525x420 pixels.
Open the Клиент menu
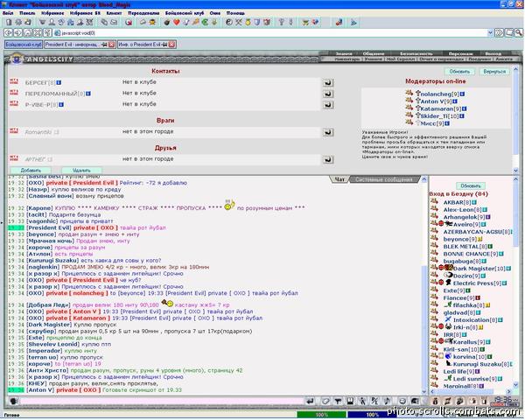coord(114,13)
